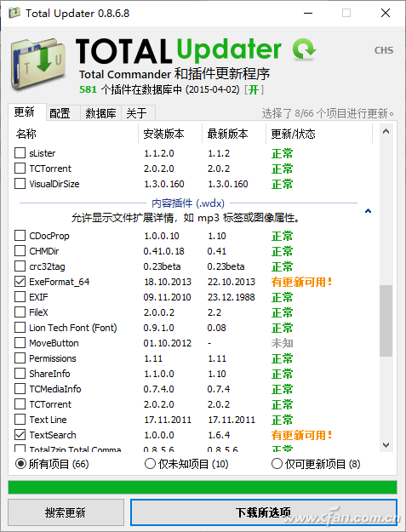Check the FileX checkbox
The image size is (406, 532).
tap(20, 312)
